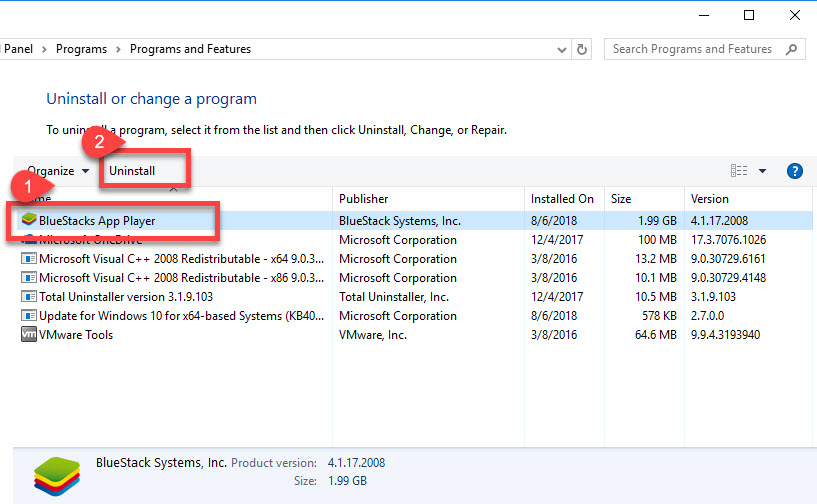The width and height of the screenshot is (817, 504).
Task: Expand the chevron after Programs in breadcrumb
Action: pyautogui.click(x=118, y=50)
